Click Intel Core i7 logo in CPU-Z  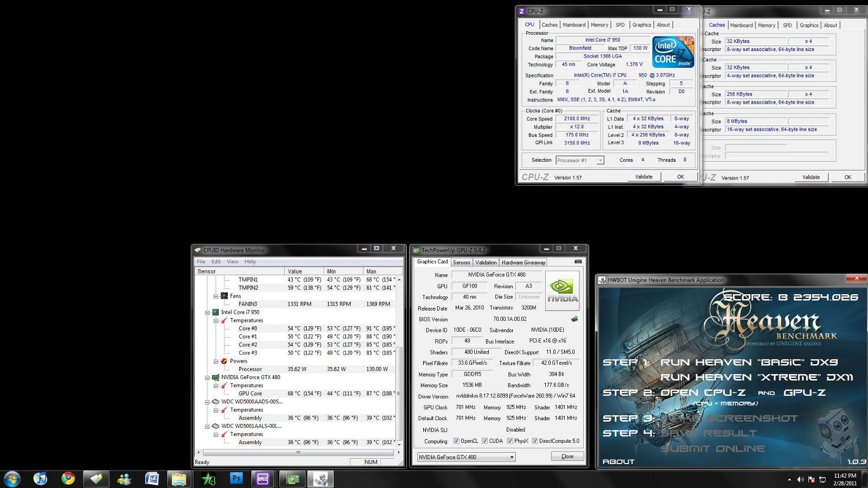click(673, 52)
